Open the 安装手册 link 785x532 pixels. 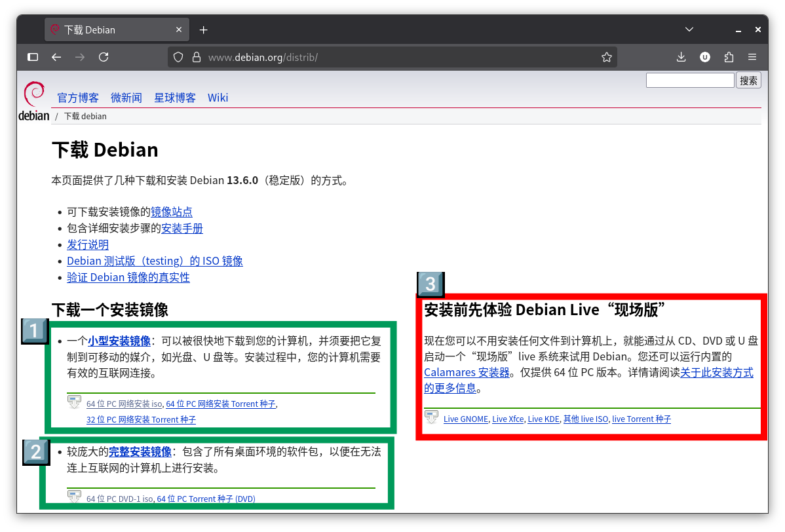[182, 228]
